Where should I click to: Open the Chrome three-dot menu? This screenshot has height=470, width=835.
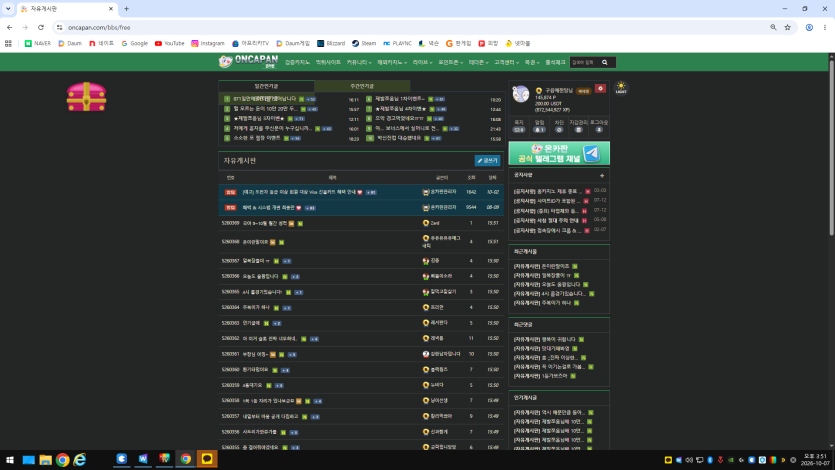click(x=824, y=27)
